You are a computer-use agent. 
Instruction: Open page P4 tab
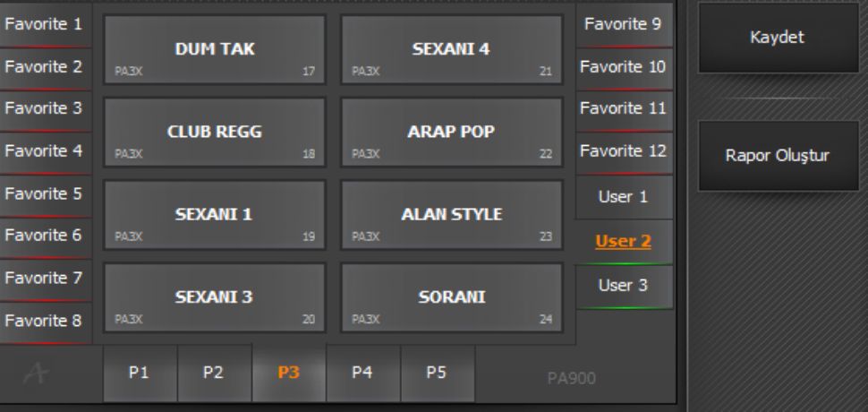point(362,373)
